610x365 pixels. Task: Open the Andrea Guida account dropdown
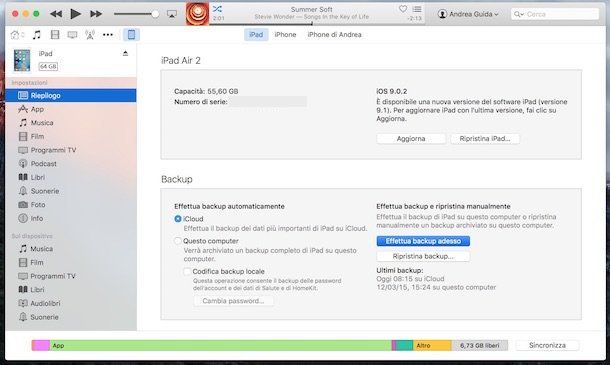[468, 14]
